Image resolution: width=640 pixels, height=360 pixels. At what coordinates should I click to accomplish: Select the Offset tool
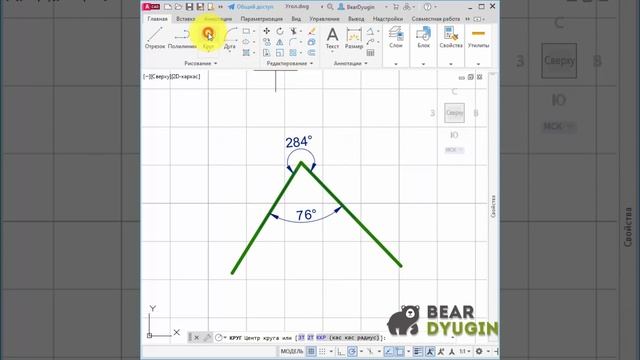tap(311, 53)
